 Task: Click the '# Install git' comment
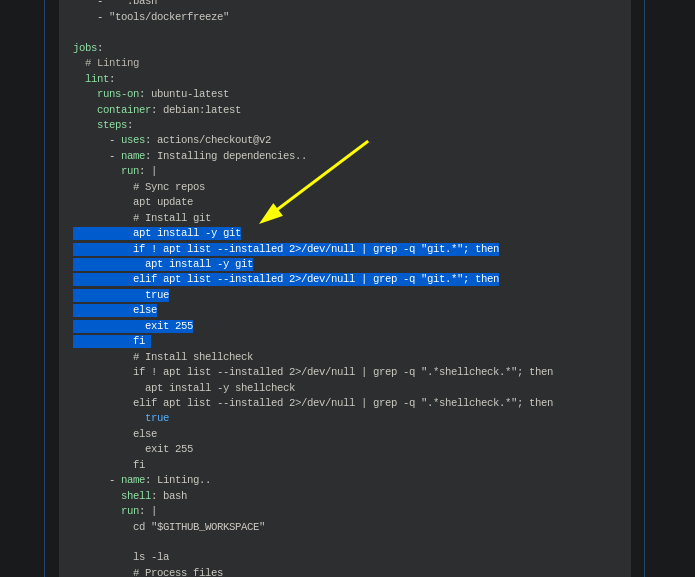tap(172, 218)
